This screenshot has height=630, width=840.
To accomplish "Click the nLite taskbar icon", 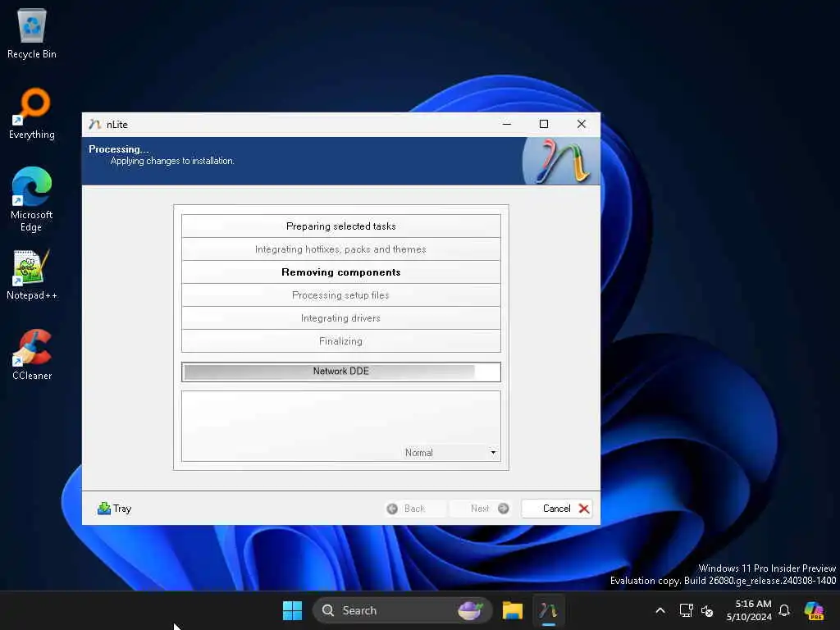I will point(548,610).
